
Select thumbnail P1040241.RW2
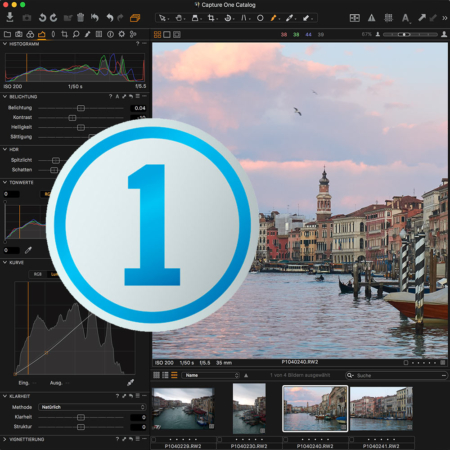click(381, 409)
